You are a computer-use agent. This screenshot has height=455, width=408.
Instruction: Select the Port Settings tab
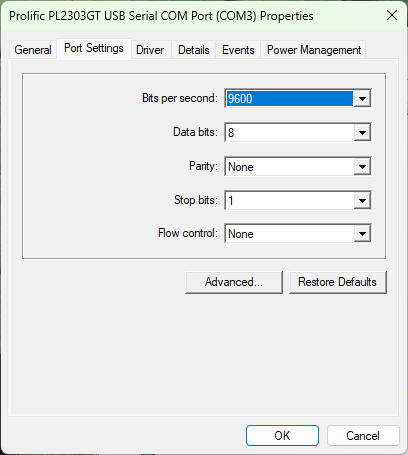pos(94,49)
